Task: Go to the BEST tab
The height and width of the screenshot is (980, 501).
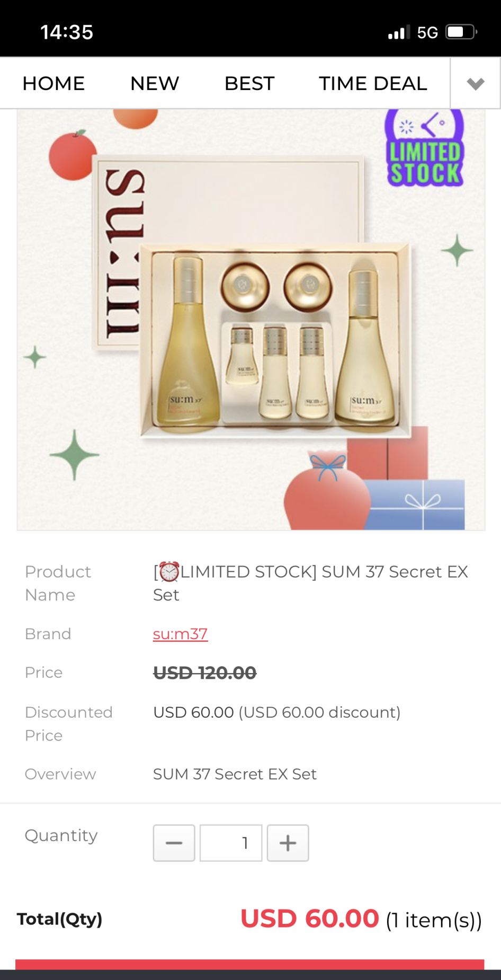Action: (x=249, y=84)
